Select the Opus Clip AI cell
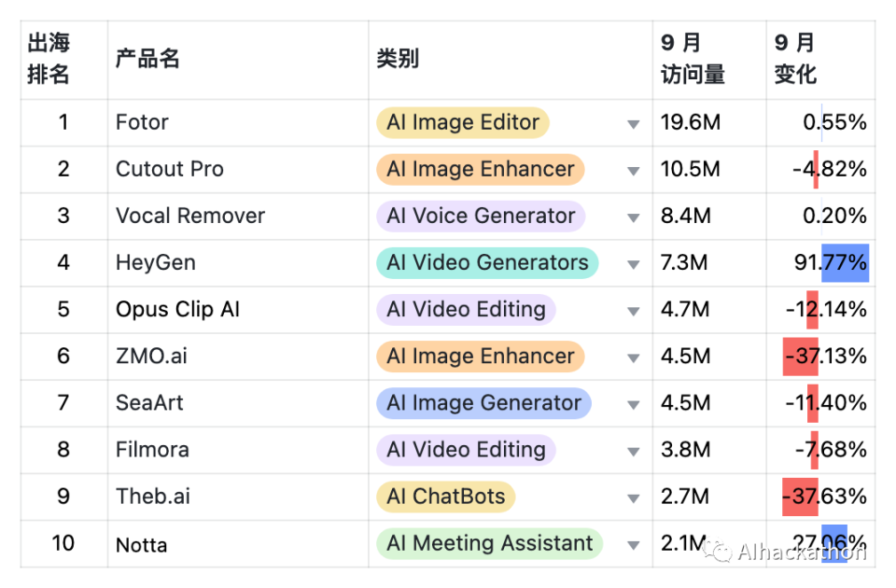The height and width of the screenshot is (588, 896). click(x=177, y=310)
